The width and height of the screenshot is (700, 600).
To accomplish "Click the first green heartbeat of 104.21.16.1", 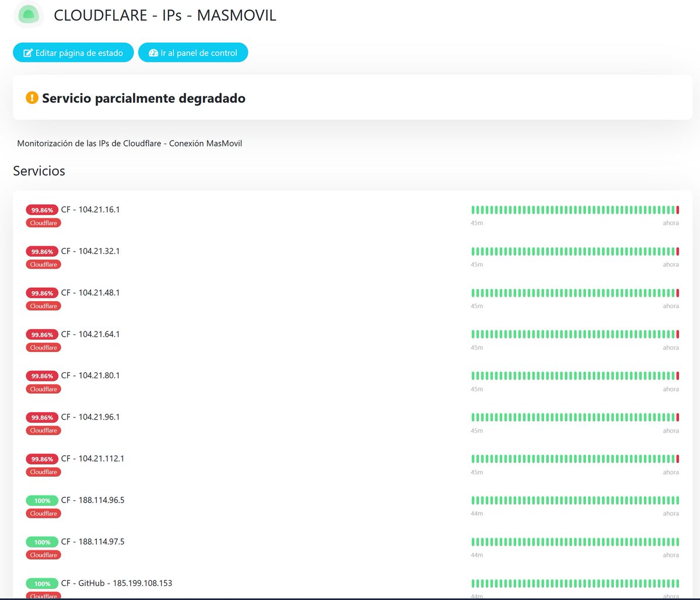I will pyautogui.click(x=473, y=210).
